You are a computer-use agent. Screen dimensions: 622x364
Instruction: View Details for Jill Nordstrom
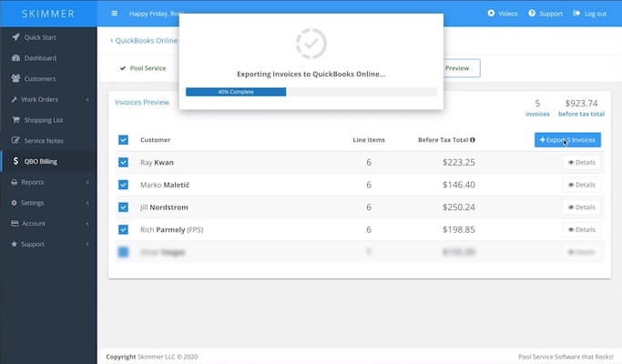[x=582, y=207]
